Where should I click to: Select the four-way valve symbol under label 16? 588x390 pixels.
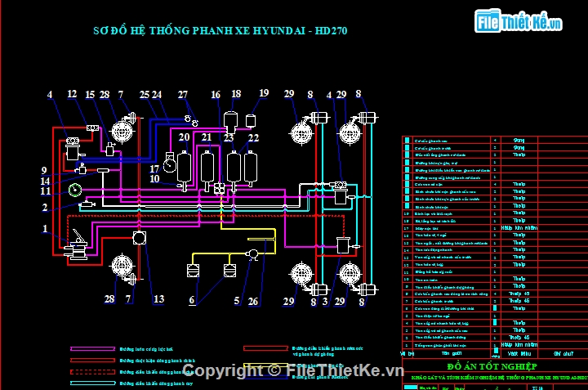pos(220,188)
